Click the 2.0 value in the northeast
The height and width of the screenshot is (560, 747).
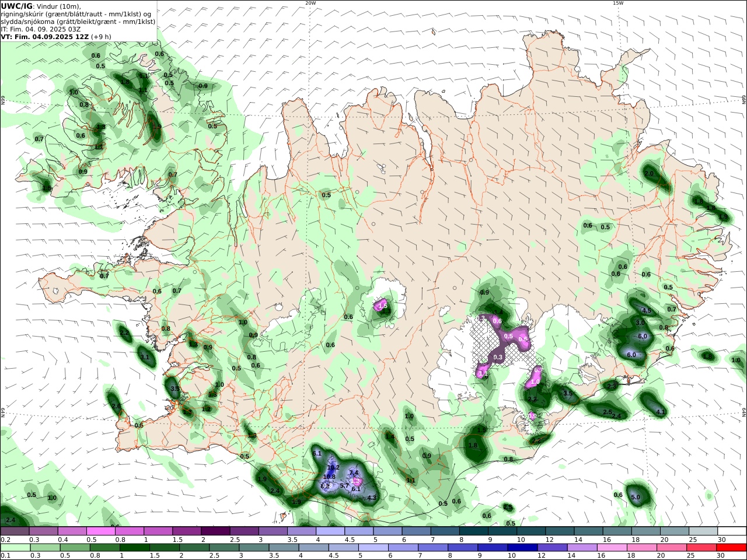648,174
